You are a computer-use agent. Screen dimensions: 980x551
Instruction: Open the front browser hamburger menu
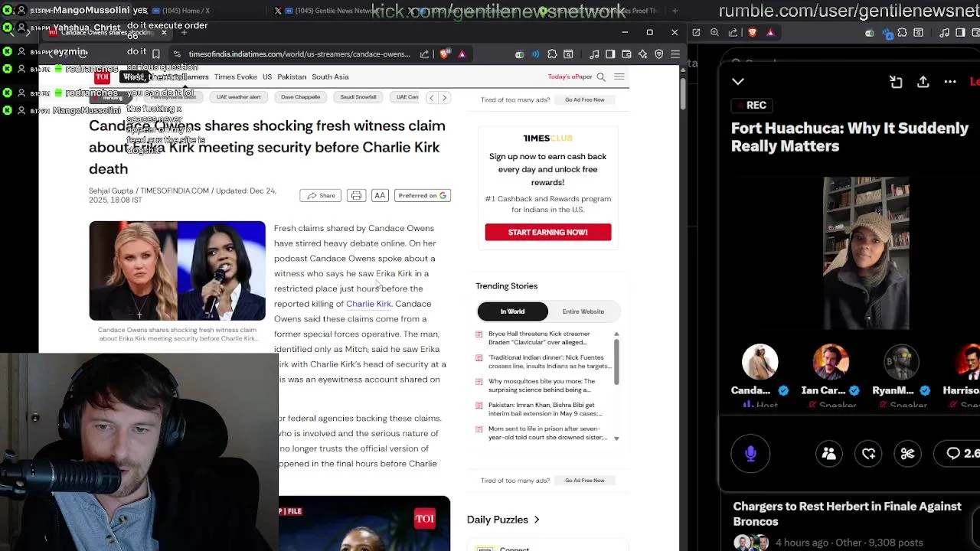(675, 54)
